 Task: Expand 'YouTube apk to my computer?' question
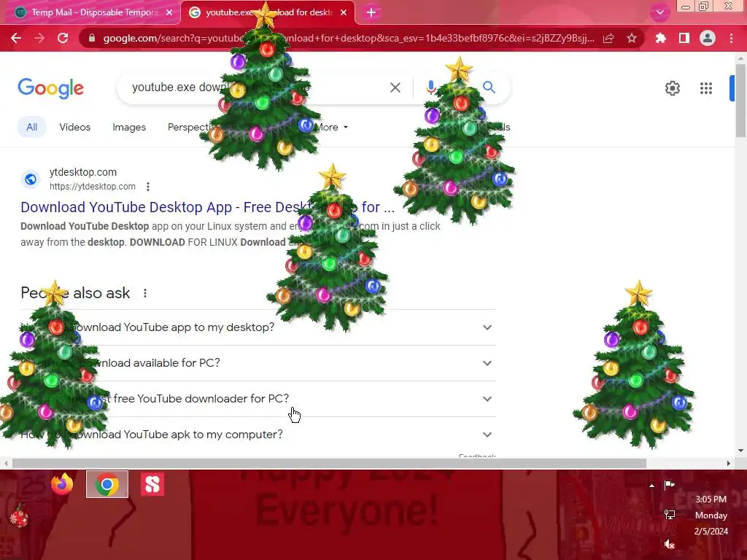coord(258,435)
